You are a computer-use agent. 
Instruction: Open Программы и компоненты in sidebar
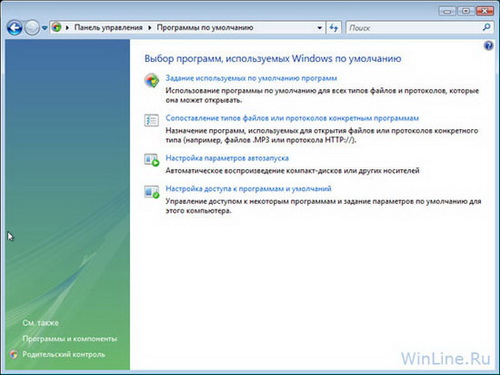point(70,339)
